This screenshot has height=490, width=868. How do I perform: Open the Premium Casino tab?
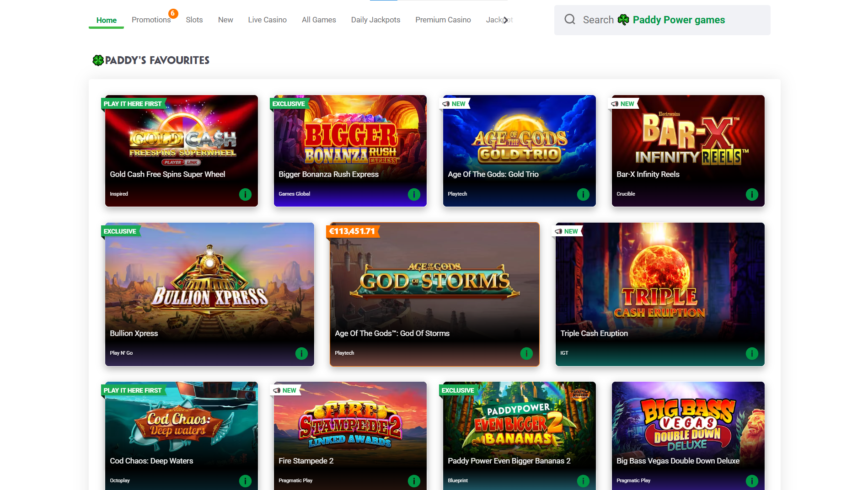coord(443,20)
